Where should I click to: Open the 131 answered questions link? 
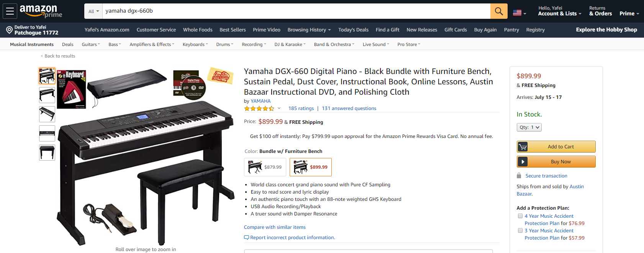coord(349,108)
